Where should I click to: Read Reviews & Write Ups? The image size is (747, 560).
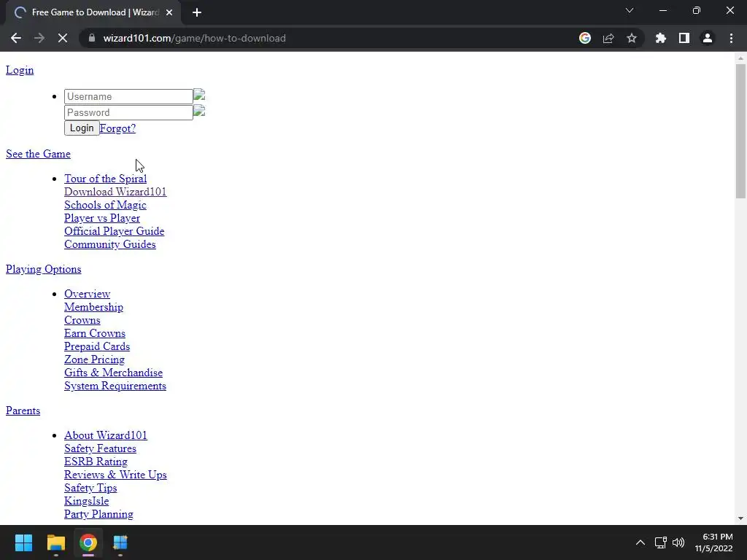click(x=115, y=475)
